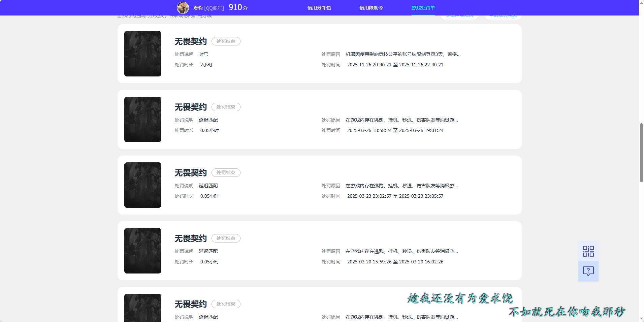Click the 申请处罚规则 button at top right

click(x=503, y=15)
